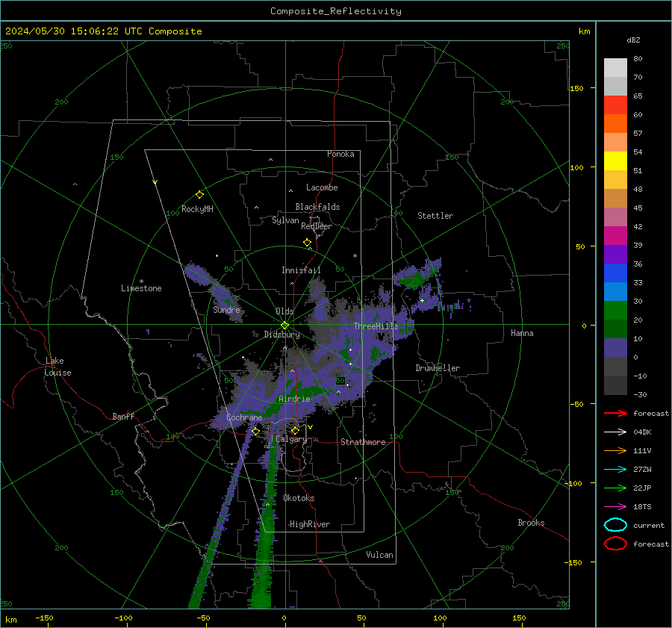The height and width of the screenshot is (628, 672).
Task: Click the orange 111V arrow legend icon
Action: 615,450
